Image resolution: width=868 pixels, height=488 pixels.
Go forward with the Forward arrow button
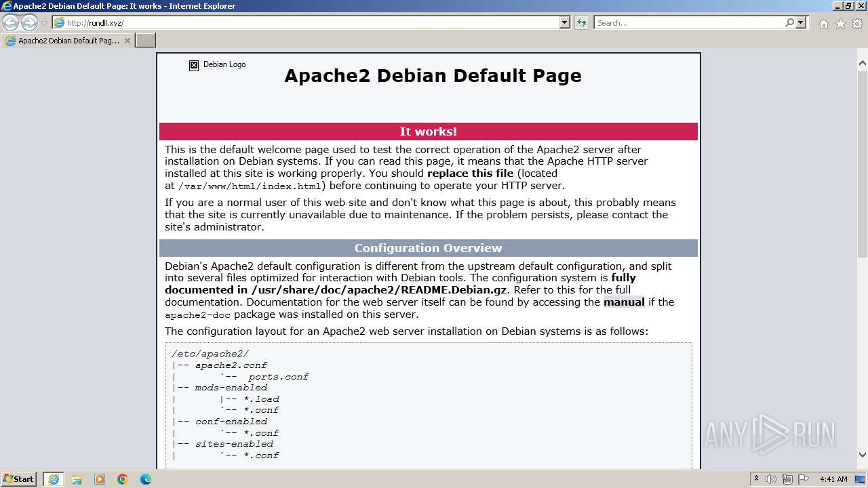[x=29, y=23]
